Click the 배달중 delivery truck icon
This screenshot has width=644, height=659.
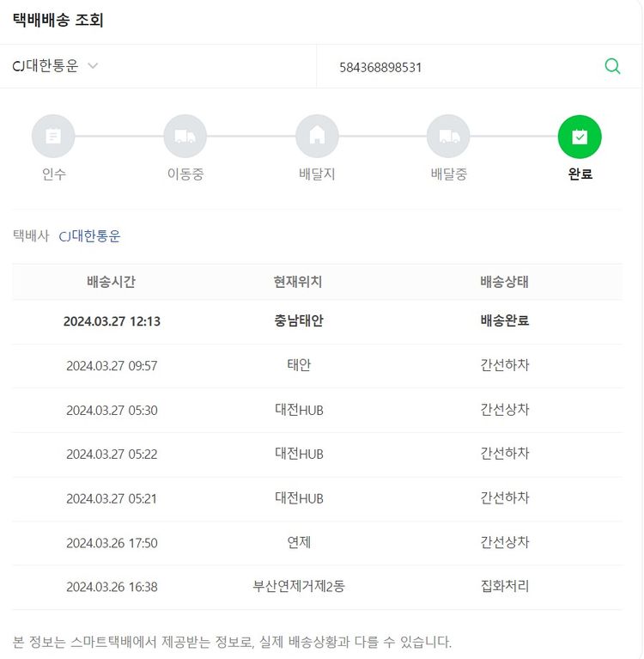[448, 137]
